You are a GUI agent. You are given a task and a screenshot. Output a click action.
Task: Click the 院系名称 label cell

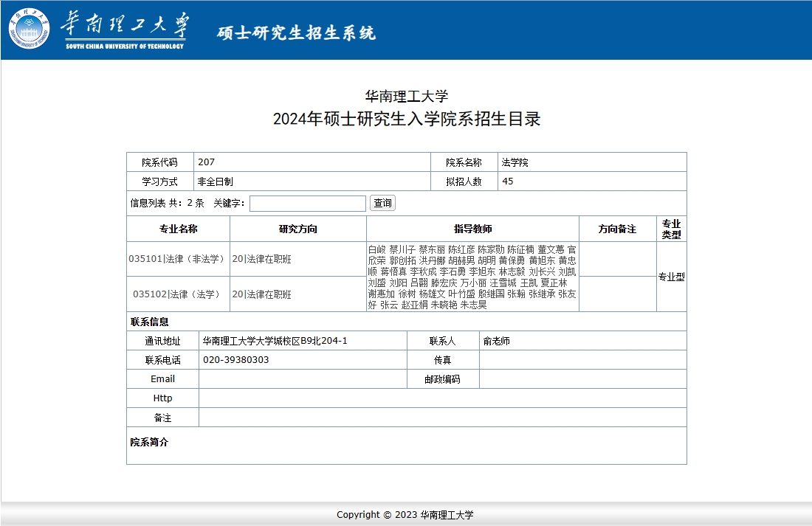[464, 162]
